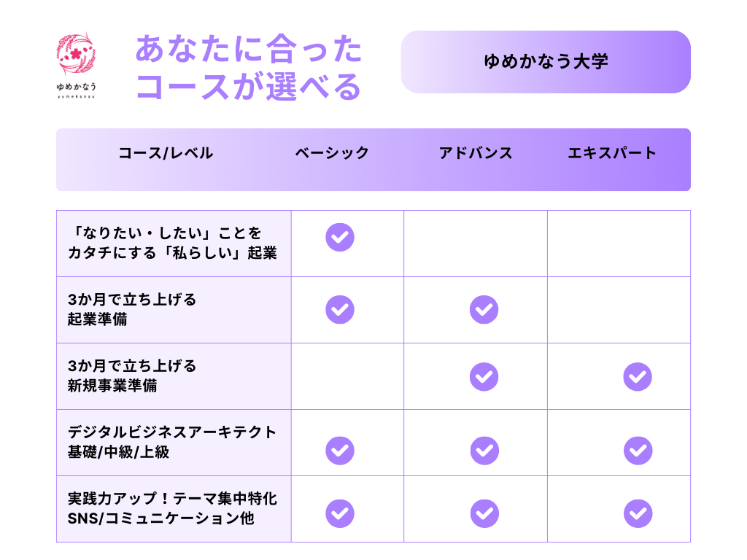Select the エキスパート column header
747x560 pixels.
pyautogui.click(x=612, y=153)
